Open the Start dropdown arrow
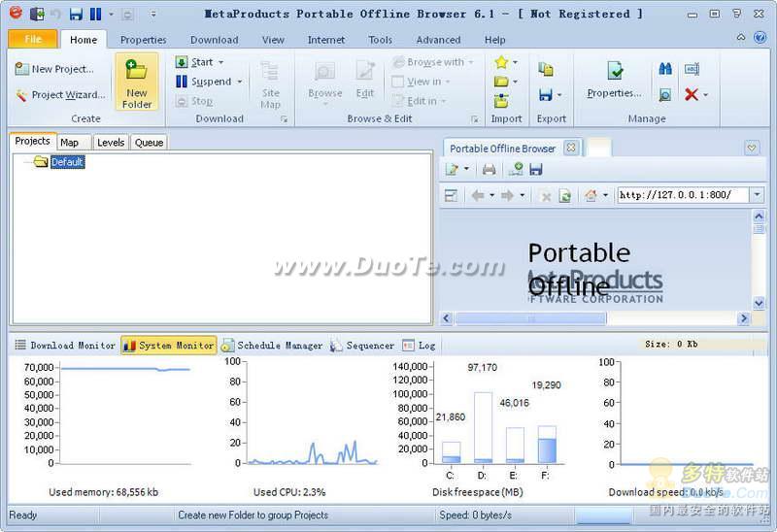777x532 pixels. (221, 62)
